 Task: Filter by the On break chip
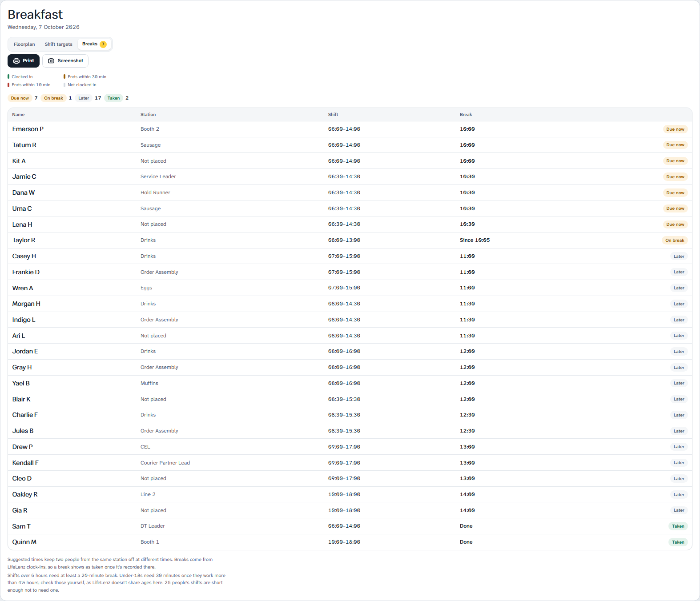[53, 98]
